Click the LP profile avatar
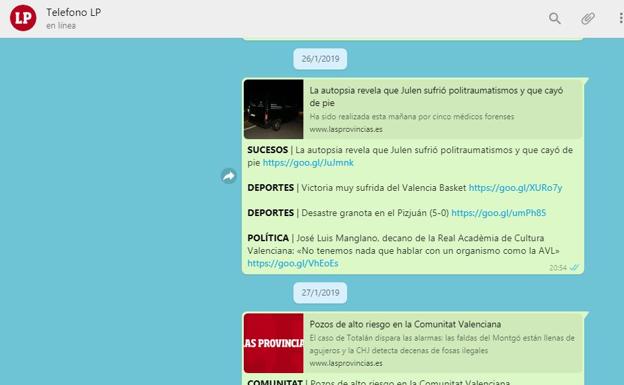Screen dimensions: 624x385 click(23, 18)
